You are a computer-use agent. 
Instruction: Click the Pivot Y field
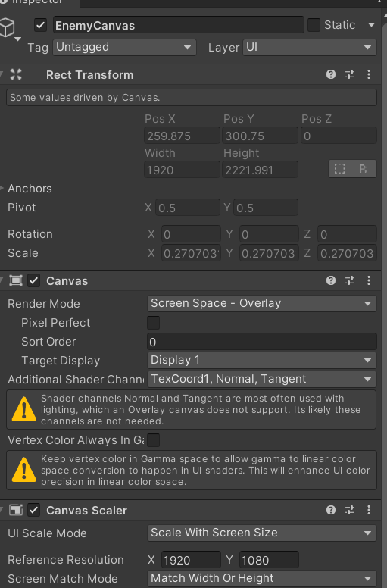266,208
